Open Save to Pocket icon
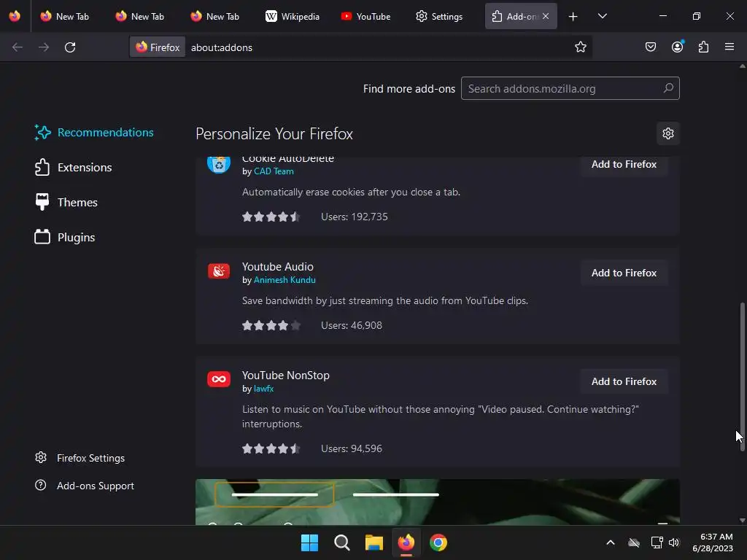Viewport: 747px width, 560px height. [x=651, y=47]
